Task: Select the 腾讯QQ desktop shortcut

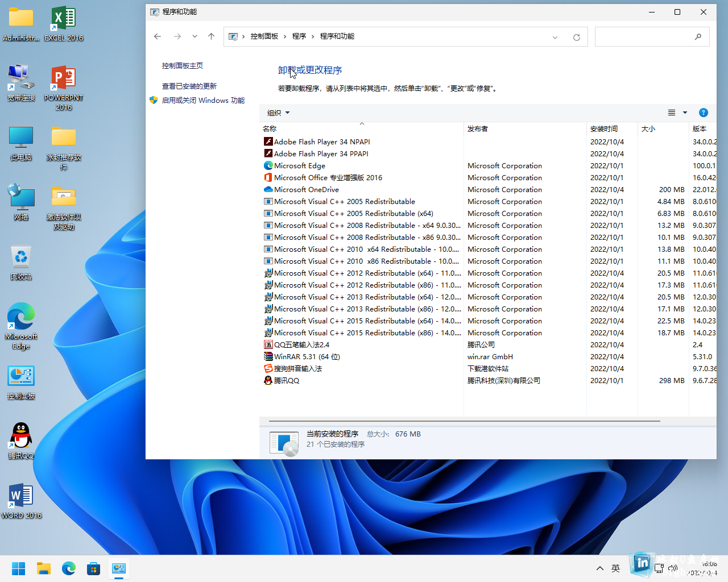Action: click(21, 442)
